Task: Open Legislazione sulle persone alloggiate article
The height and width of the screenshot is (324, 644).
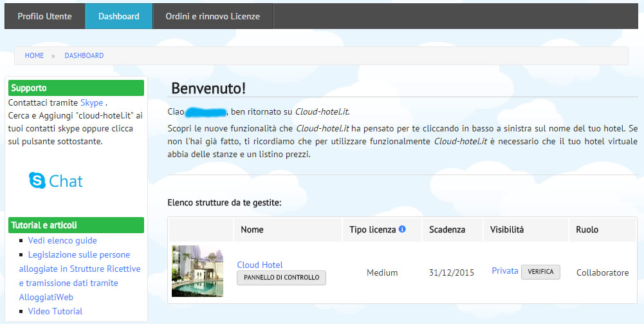Action: (x=80, y=276)
